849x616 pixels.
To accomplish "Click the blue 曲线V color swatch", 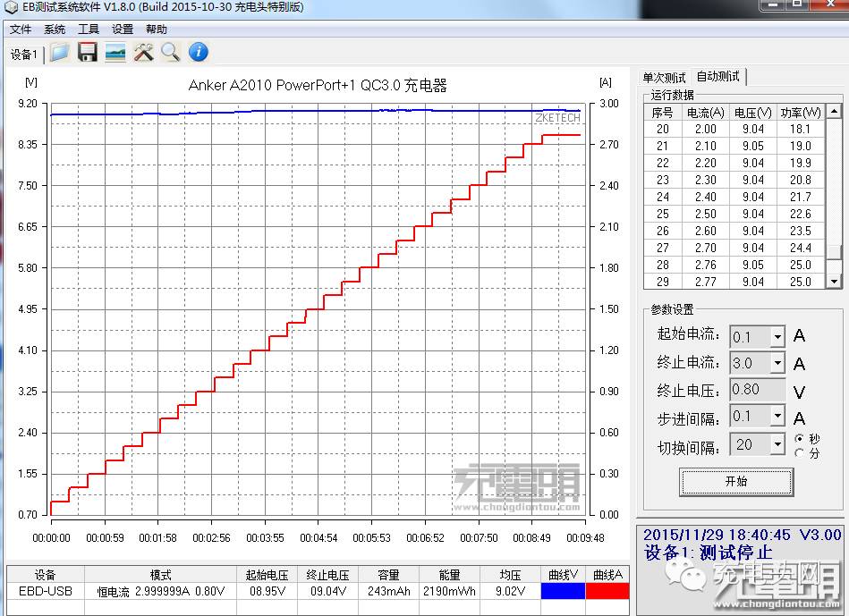I will tap(563, 591).
